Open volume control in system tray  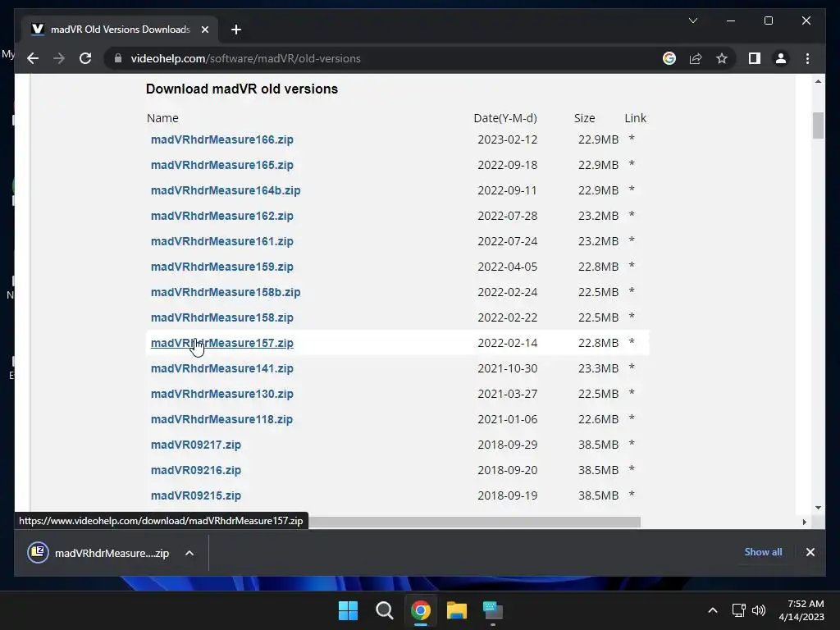[x=759, y=610]
